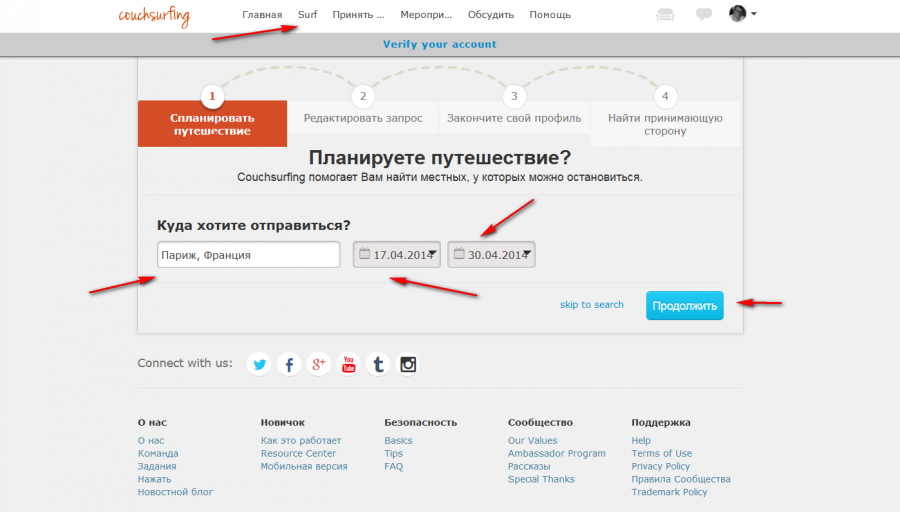Click the Продолжить button
900x512 pixels.
(x=685, y=305)
